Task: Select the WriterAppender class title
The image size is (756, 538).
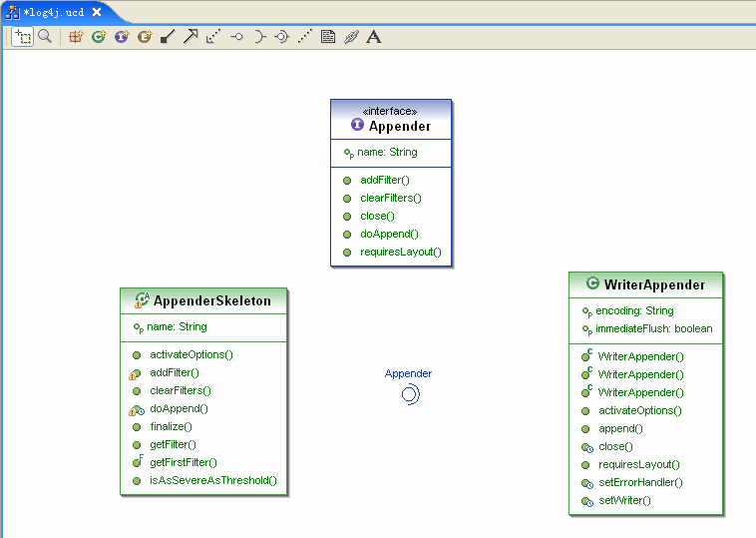Action: coord(654,284)
